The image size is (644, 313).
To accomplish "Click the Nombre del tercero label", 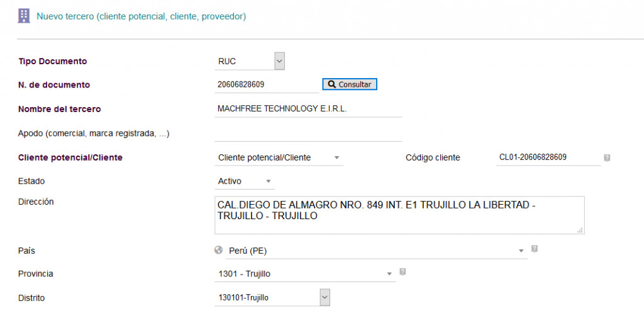I will coord(60,110).
